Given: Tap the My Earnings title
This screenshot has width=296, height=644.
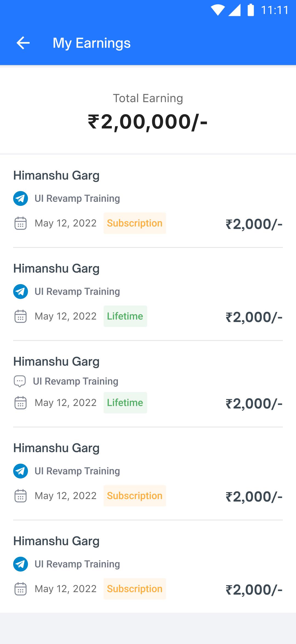Looking at the screenshot, I should pos(92,43).
